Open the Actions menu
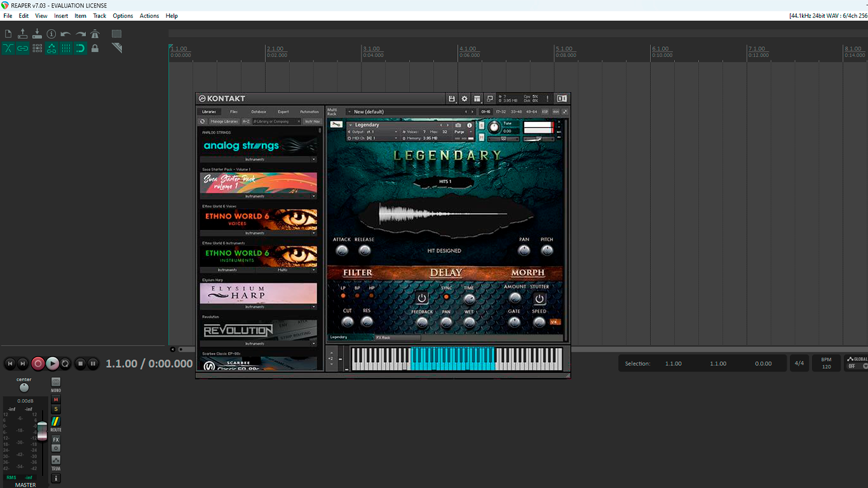 [x=149, y=16]
